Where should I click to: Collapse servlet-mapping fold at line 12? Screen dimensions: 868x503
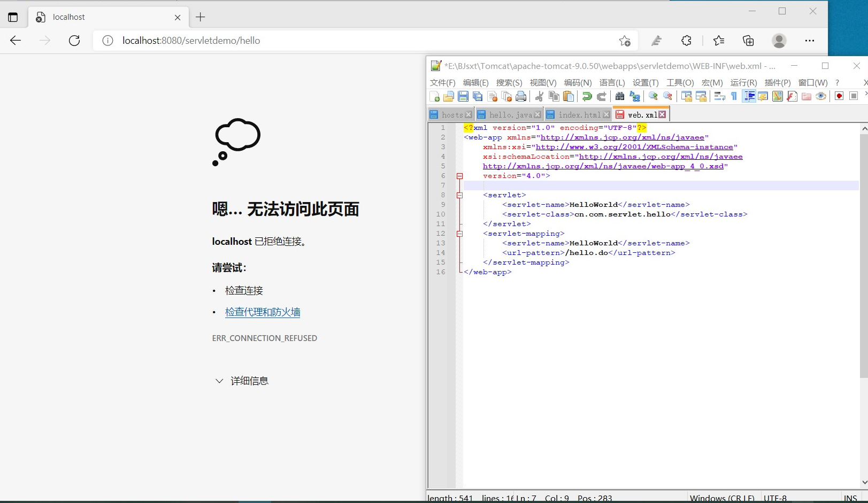459,234
